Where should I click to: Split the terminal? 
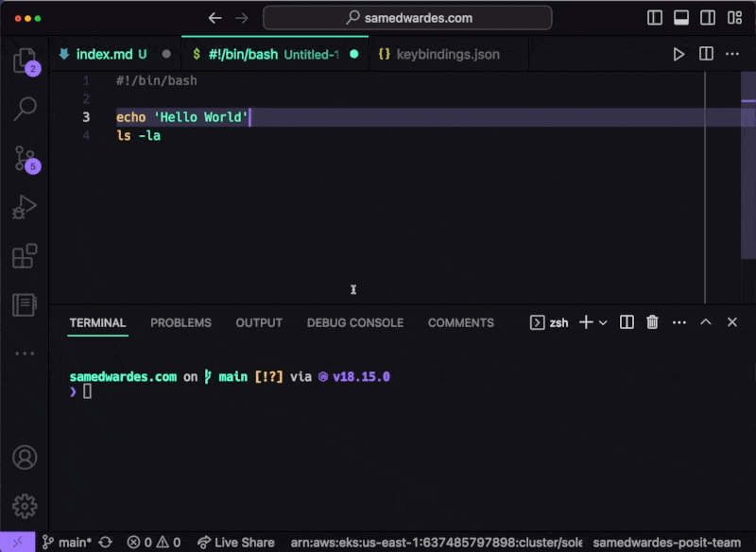click(x=626, y=322)
